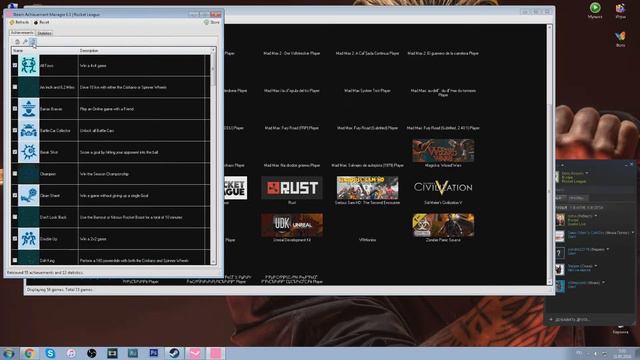
Task: Open dropdown arrow beside first friend in list
Action: (596, 216)
